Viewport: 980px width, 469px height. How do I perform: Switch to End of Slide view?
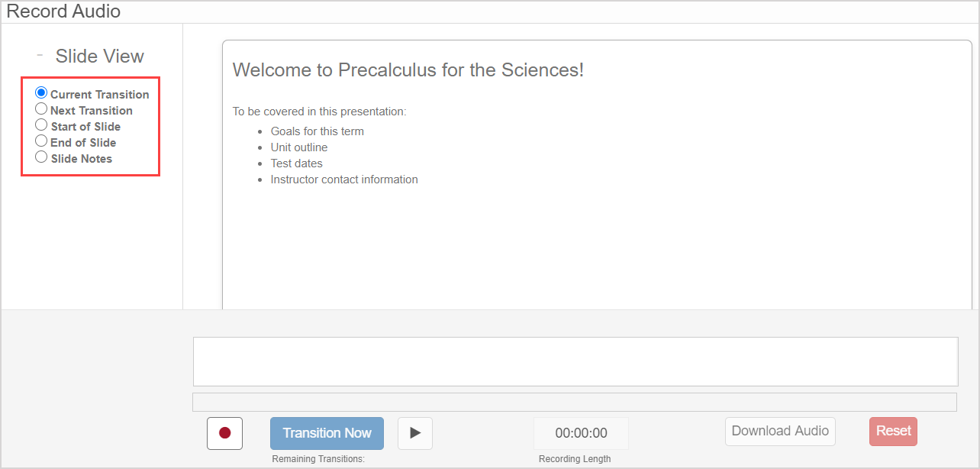click(x=42, y=141)
